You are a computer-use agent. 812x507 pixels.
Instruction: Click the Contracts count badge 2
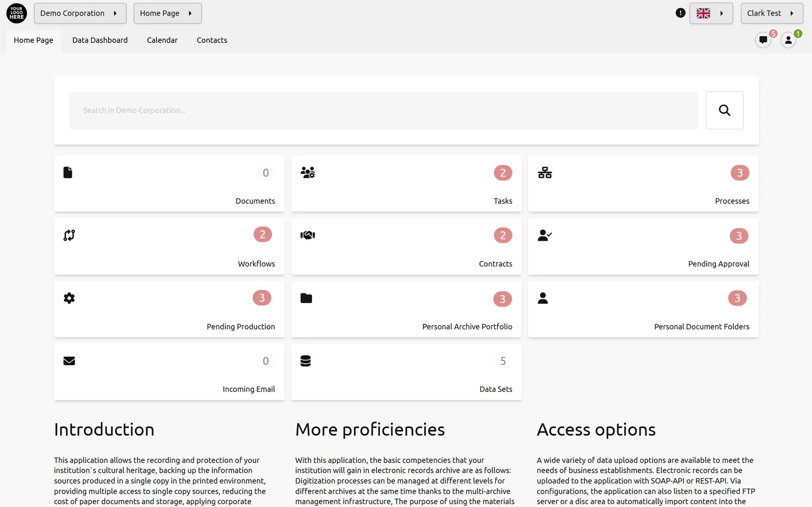coord(503,235)
